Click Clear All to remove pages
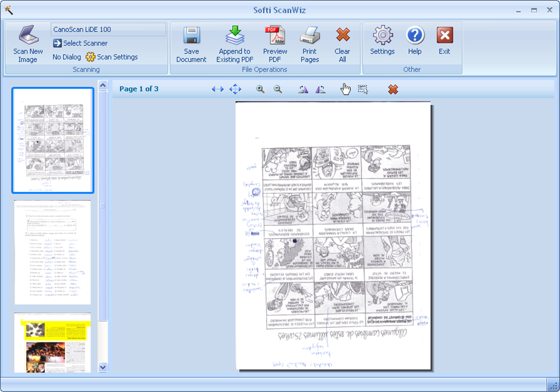The image size is (560, 392). 342,44
